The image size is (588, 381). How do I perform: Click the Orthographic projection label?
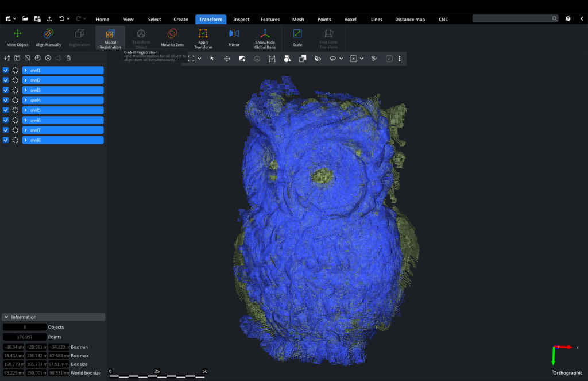[x=567, y=373]
